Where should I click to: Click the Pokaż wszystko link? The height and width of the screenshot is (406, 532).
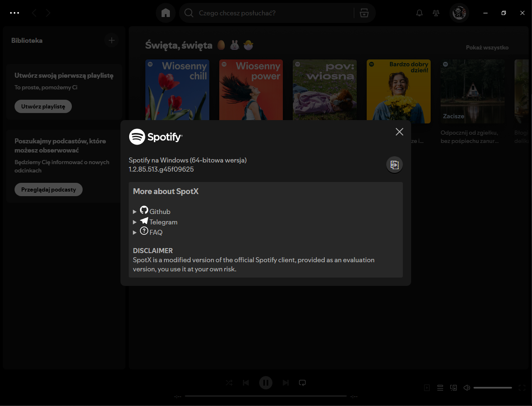[x=487, y=47]
